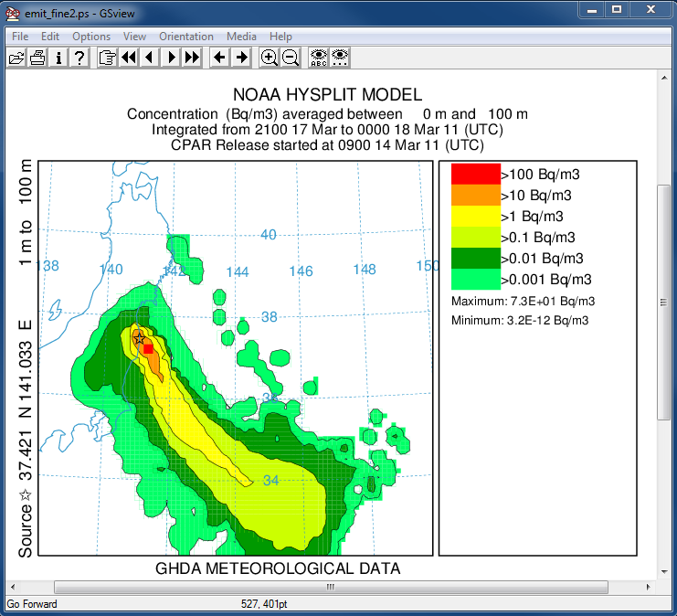
Task: Click the GSview app icon in the title bar
Action: coord(13,14)
